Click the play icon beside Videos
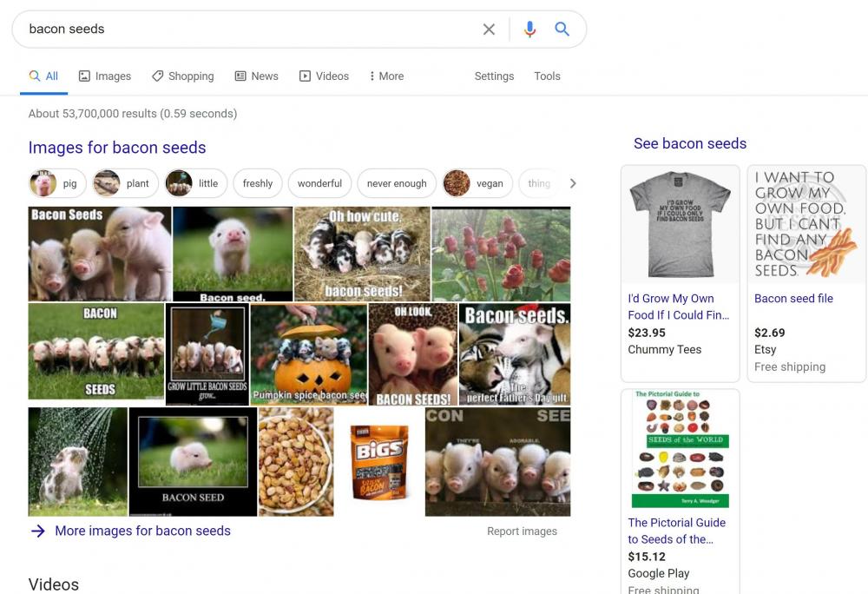868x594 pixels. click(306, 76)
